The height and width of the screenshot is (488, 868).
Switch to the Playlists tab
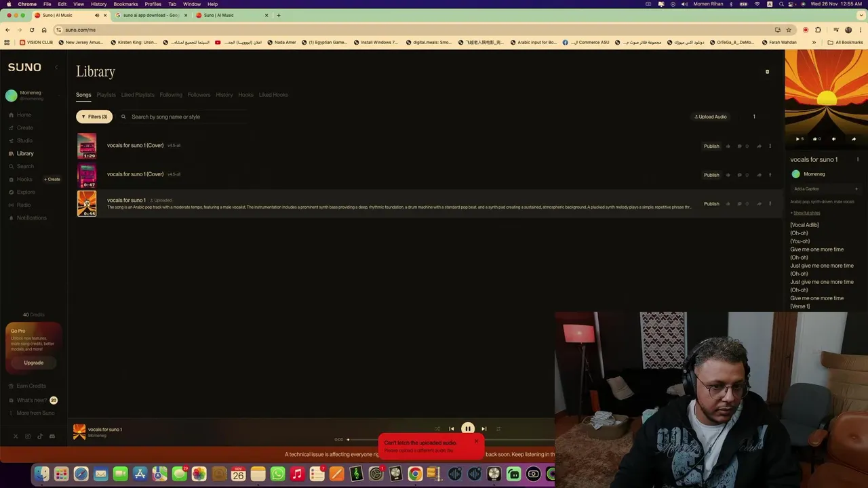click(x=106, y=95)
